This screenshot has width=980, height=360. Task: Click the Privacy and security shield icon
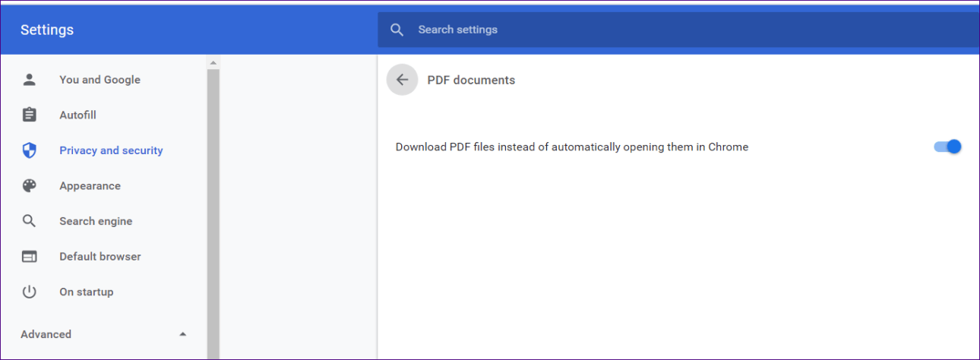click(x=30, y=150)
